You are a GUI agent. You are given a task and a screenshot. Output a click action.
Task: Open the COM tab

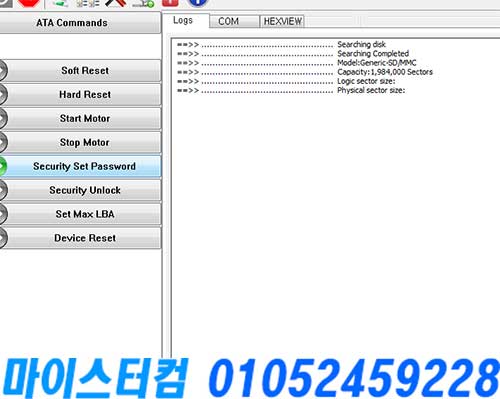(x=234, y=21)
